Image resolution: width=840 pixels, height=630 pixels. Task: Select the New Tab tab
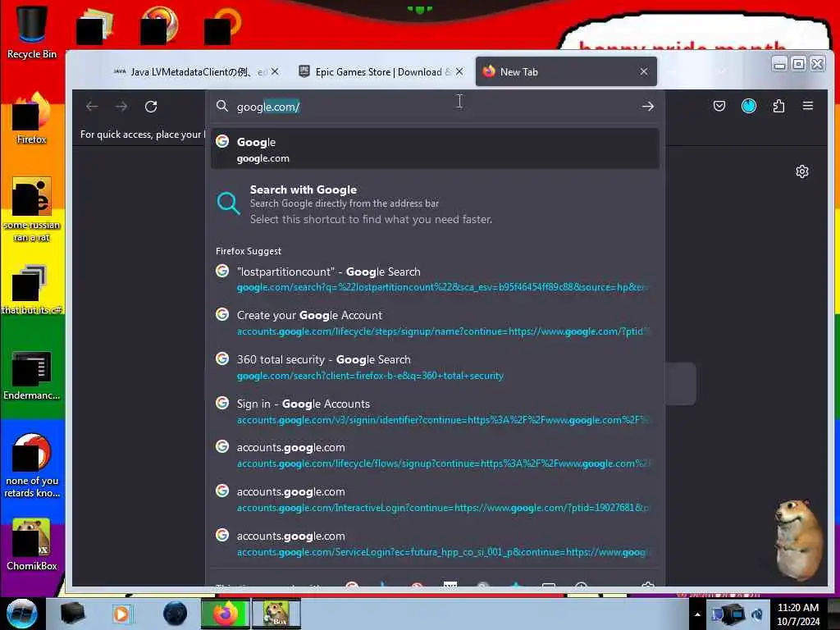click(566, 72)
